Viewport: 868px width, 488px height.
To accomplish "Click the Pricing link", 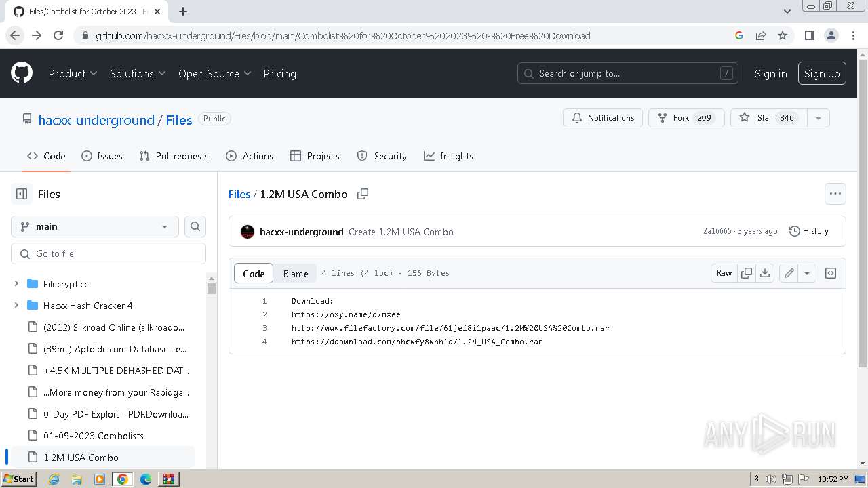I will [x=279, y=73].
